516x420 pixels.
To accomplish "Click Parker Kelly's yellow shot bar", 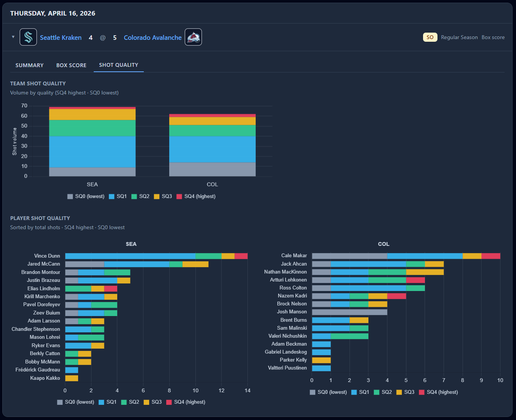I will 321,360.
